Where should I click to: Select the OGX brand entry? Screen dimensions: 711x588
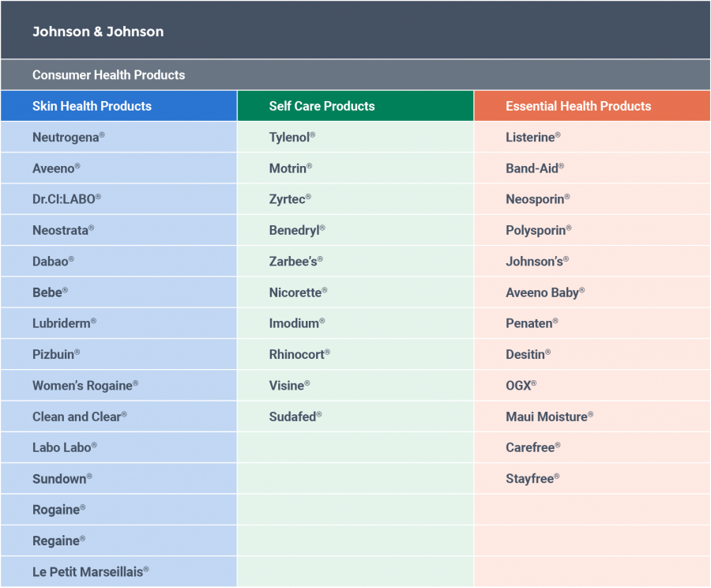pos(518,385)
